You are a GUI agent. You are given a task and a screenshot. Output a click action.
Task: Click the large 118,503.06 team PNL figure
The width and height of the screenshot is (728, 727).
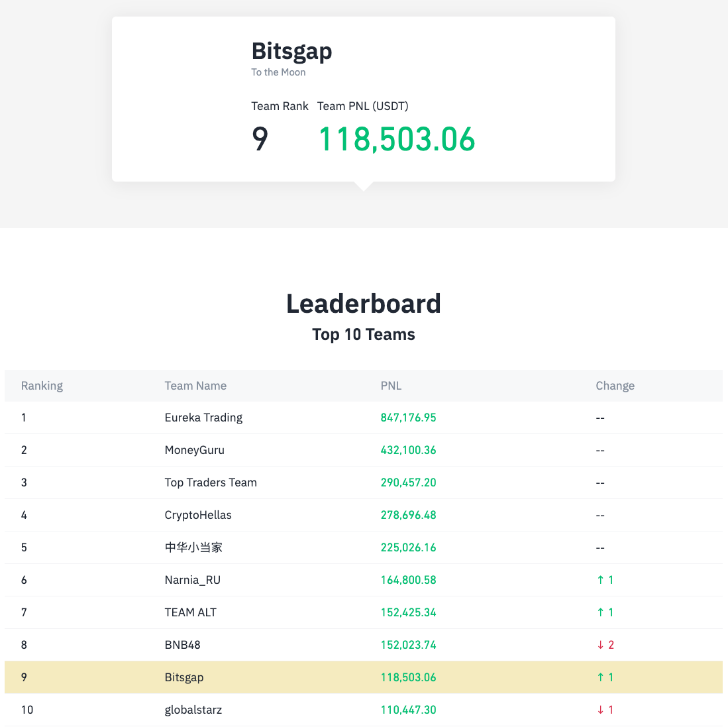397,139
